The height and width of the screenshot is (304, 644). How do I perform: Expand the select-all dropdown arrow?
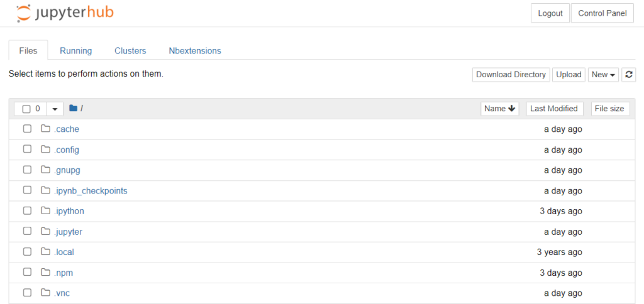55,109
